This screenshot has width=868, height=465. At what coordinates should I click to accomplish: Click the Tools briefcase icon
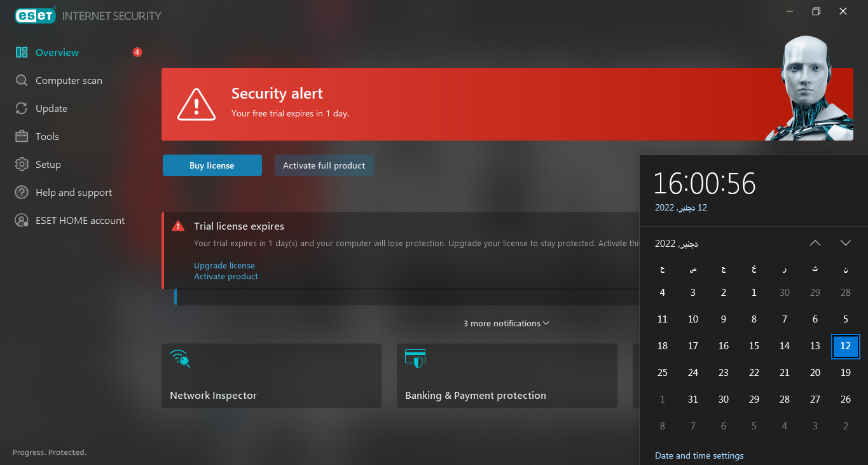22,137
